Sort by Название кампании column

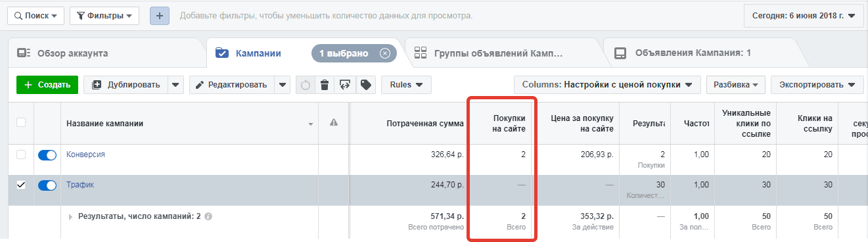click(x=105, y=124)
